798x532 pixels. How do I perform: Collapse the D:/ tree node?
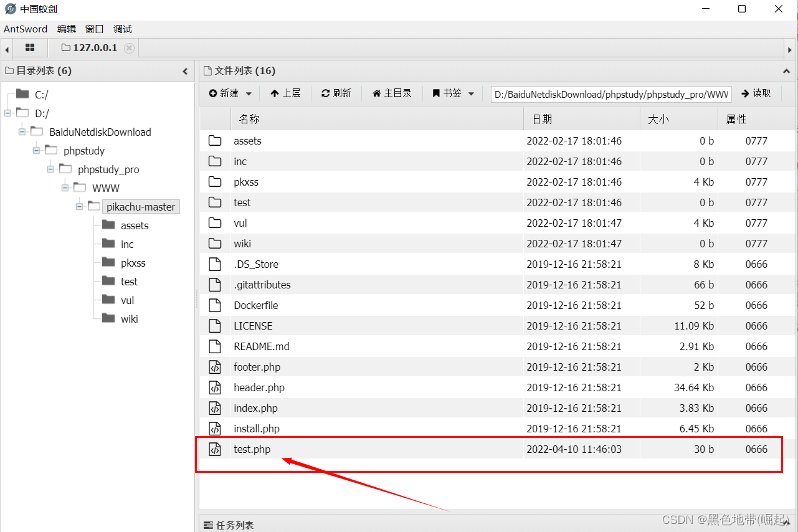7,113
